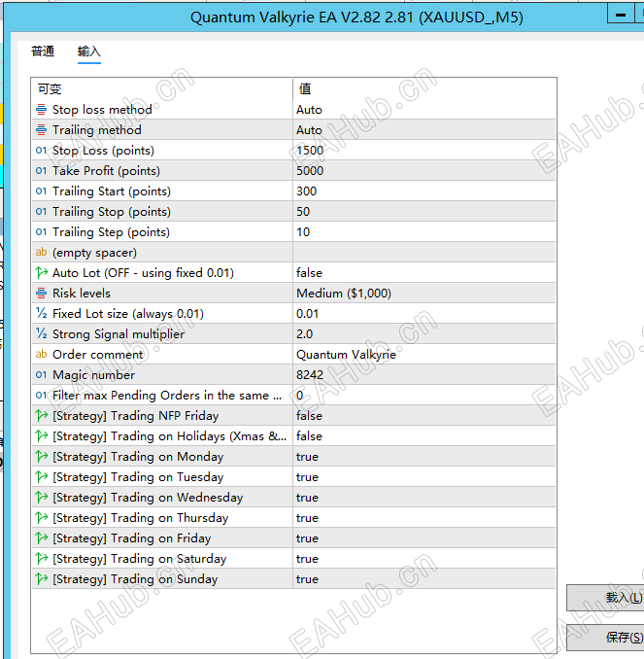Screen dimensions: 644x659
Task: Click the integer icon beside Trailing Stop (points)
Action: tap(41, 211)
